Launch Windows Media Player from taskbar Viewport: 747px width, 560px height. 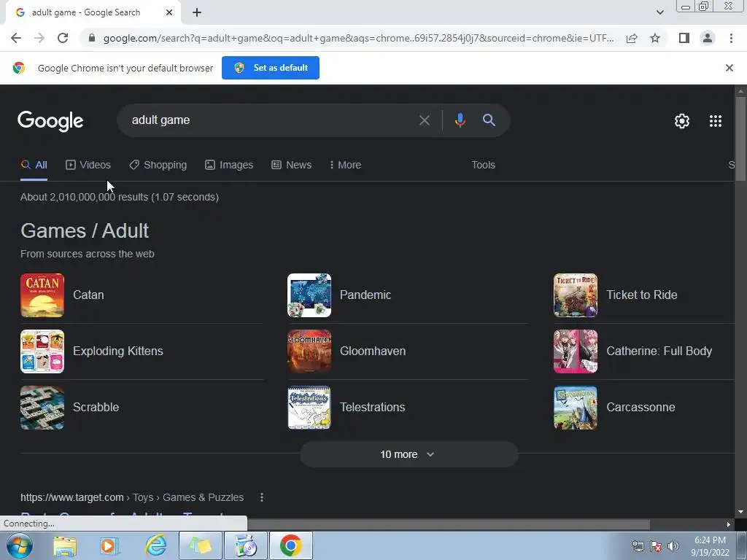pyautogui.click(x=109, y=545)
